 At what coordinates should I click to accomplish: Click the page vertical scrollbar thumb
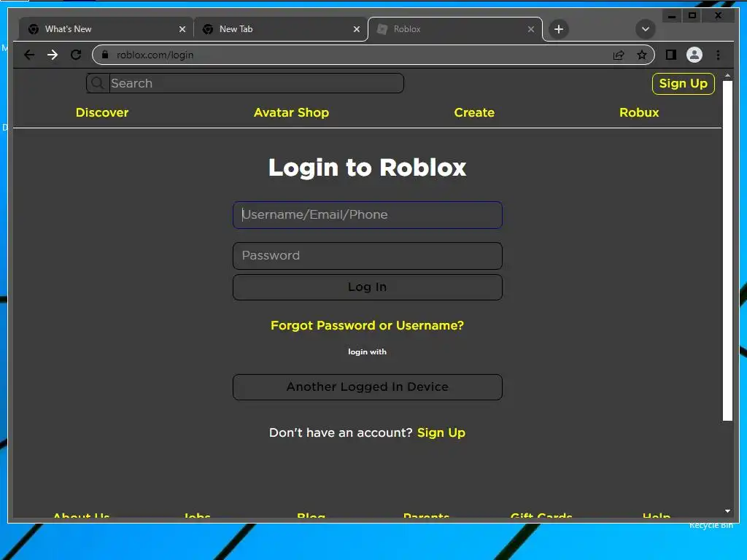727,251
